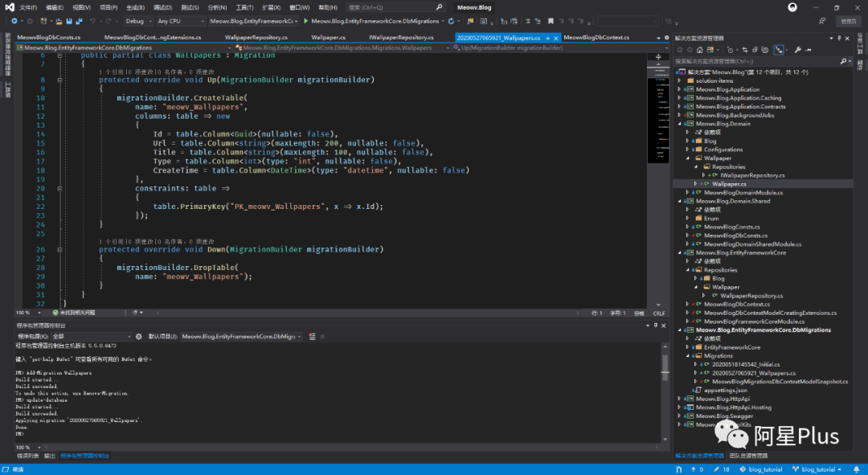
Task: Click Collapse All icon in Solution Explorer
Action: point(755,50)
